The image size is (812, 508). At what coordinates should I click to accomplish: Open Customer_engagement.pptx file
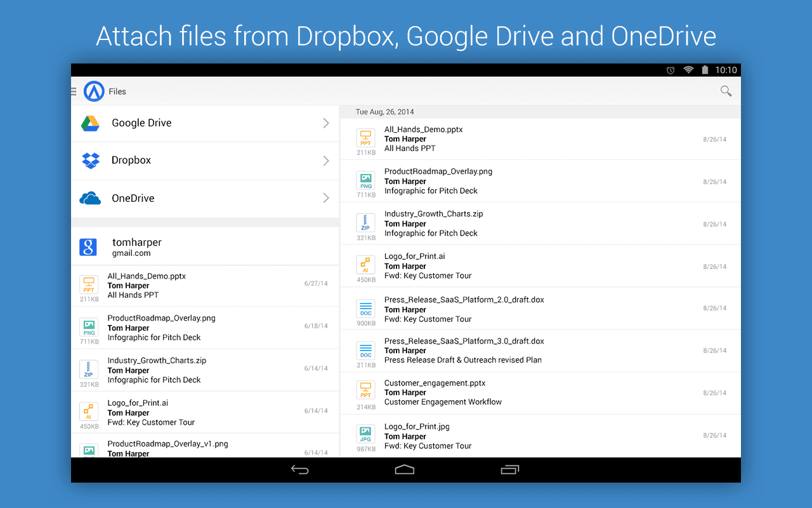540,393
